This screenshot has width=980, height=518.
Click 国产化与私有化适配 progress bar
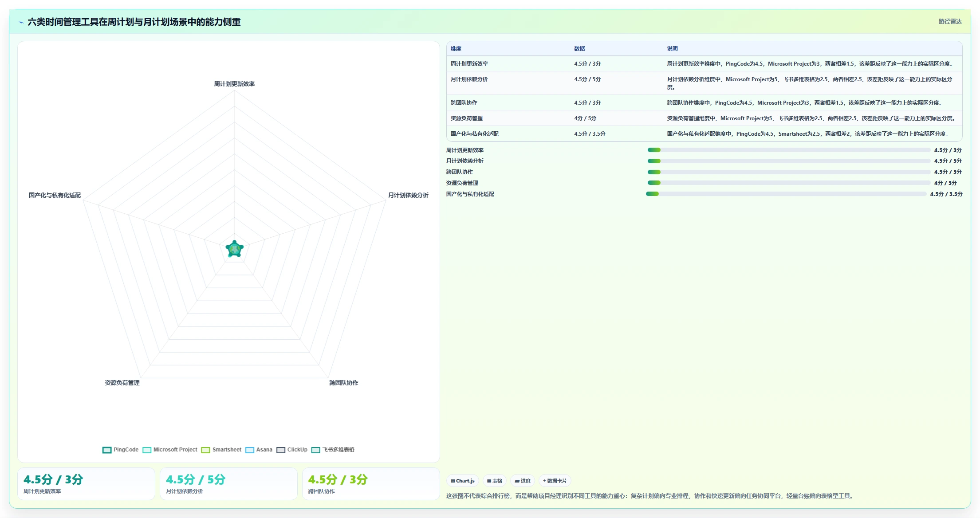pos(786,194)
